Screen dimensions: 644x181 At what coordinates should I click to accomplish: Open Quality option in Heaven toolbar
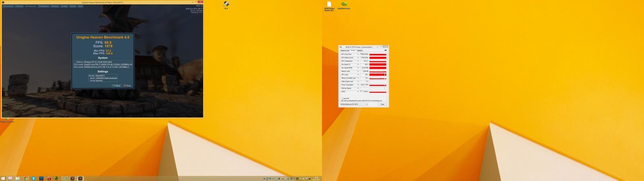64,6
